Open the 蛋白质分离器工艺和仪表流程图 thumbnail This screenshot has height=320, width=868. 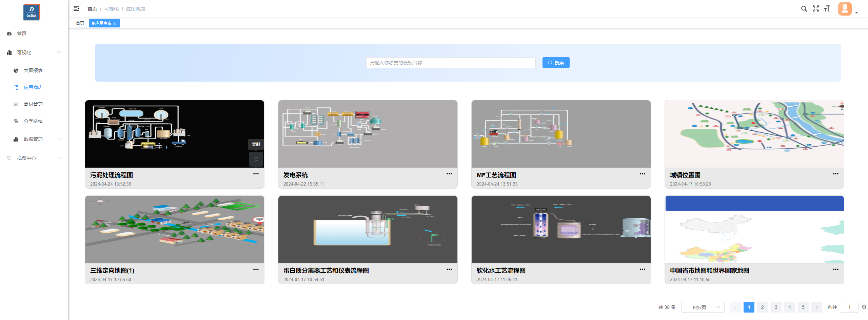pos(368,229)
